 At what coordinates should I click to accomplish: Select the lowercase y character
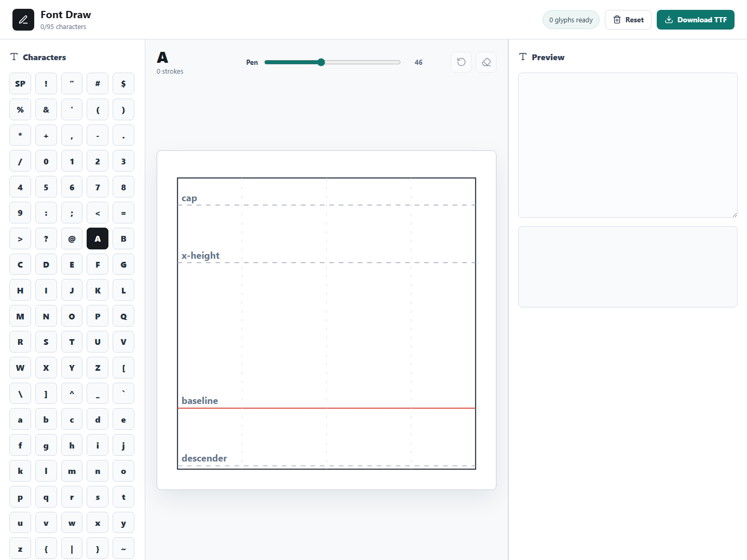click(x=123, y=523)
